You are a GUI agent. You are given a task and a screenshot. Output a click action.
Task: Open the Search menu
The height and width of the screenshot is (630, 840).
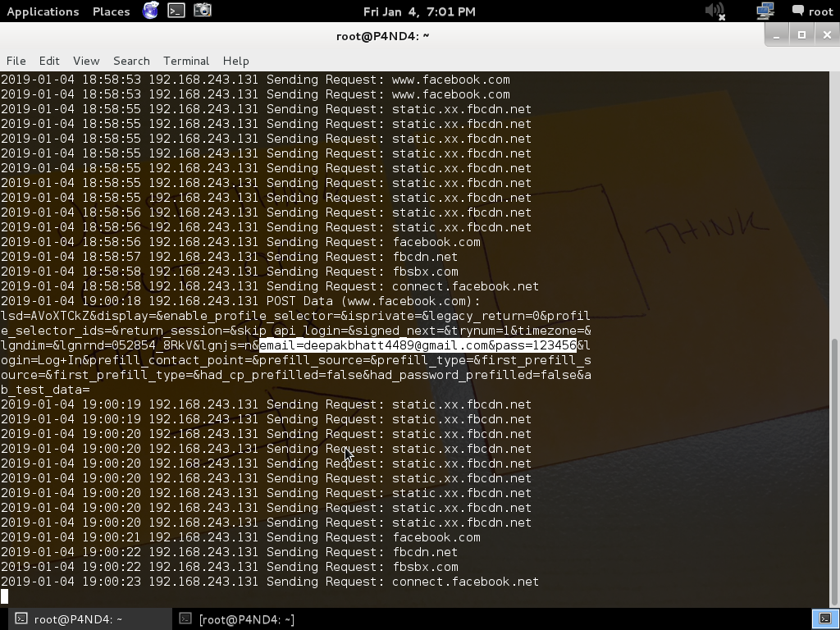click(x=131, y=61)
